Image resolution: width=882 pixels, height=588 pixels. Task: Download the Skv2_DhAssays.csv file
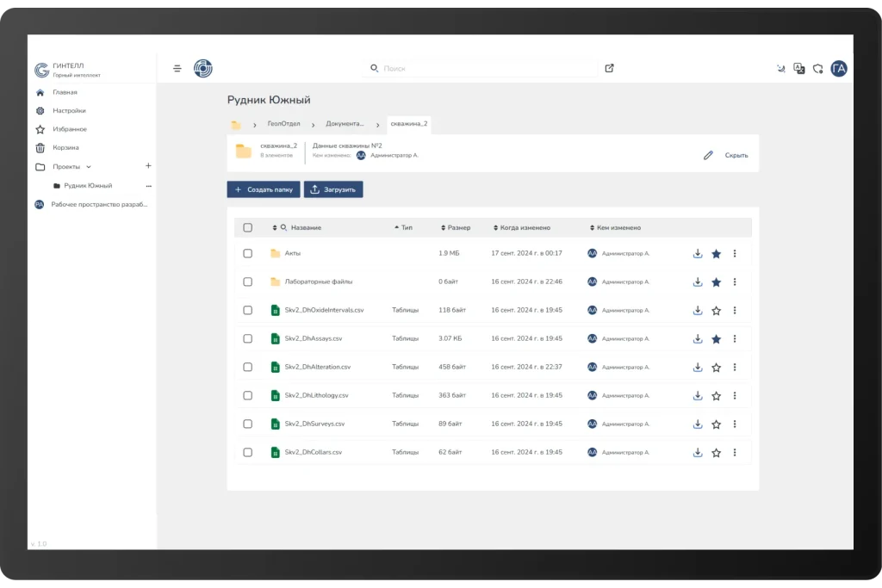pyautogui.click(x=698, y=339)
